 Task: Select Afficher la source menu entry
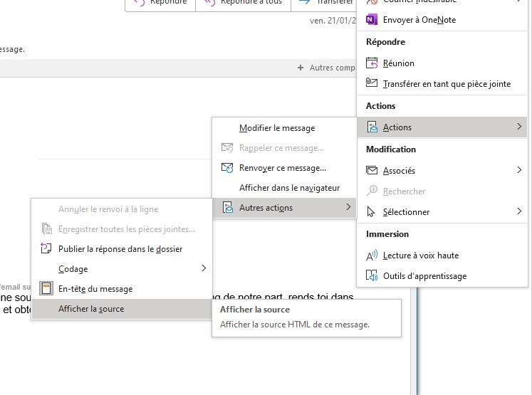coord(91,309)
